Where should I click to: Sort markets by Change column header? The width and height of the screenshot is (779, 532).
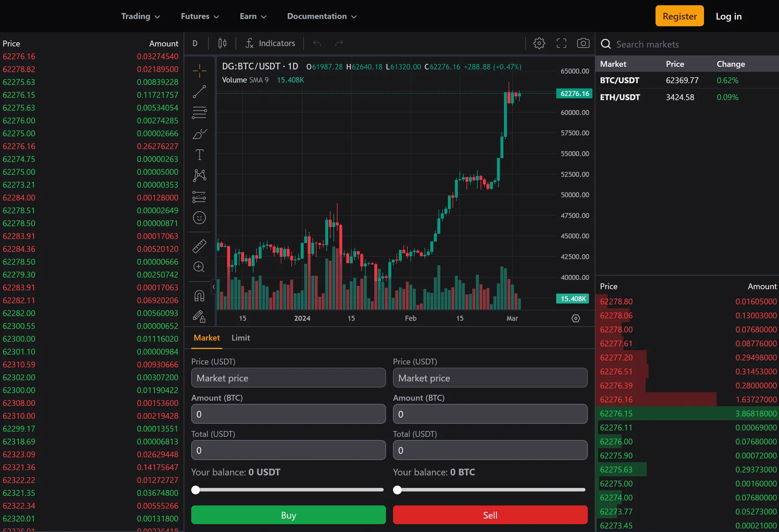(x=731, y=64)
